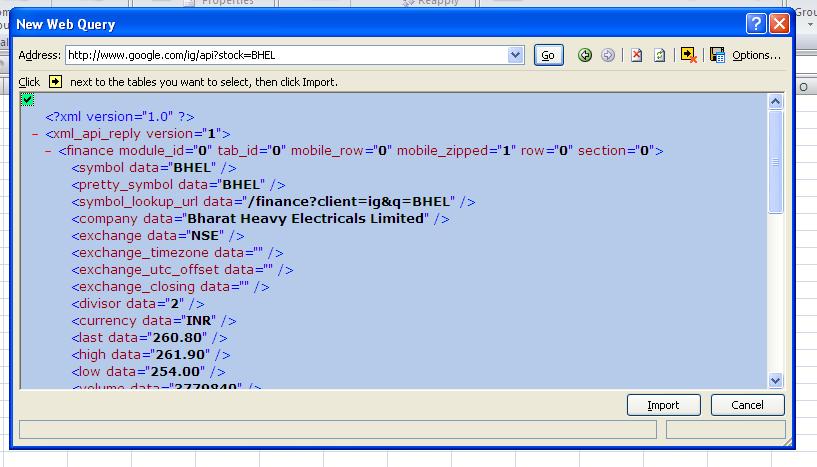
Task: Open the address history dropdown arrow
Action: [515, 55]
